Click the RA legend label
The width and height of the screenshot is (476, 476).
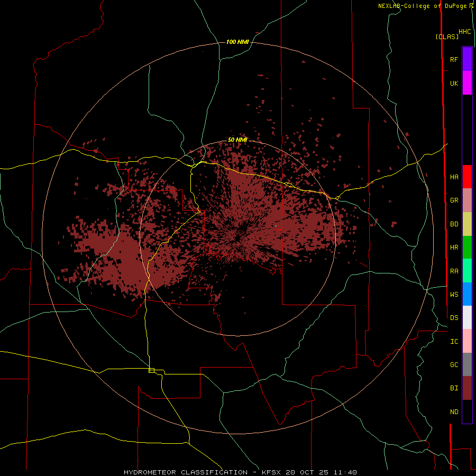click(454, 271)
